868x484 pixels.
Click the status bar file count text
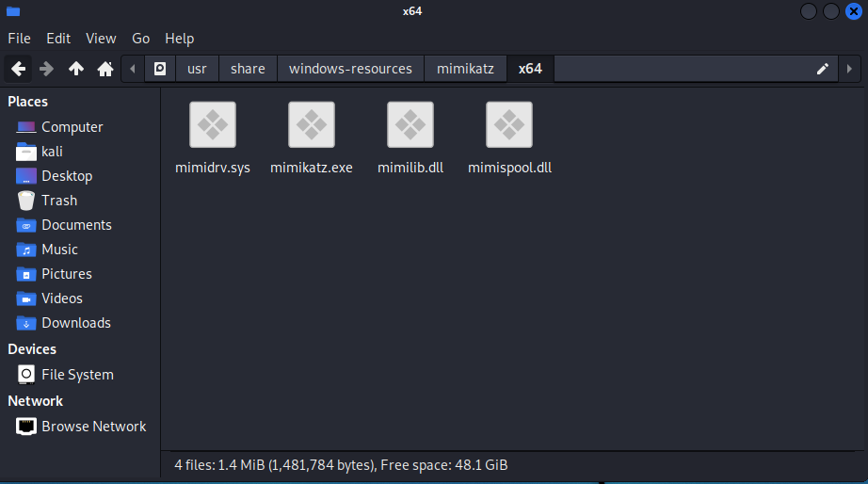tap(341, 464)
